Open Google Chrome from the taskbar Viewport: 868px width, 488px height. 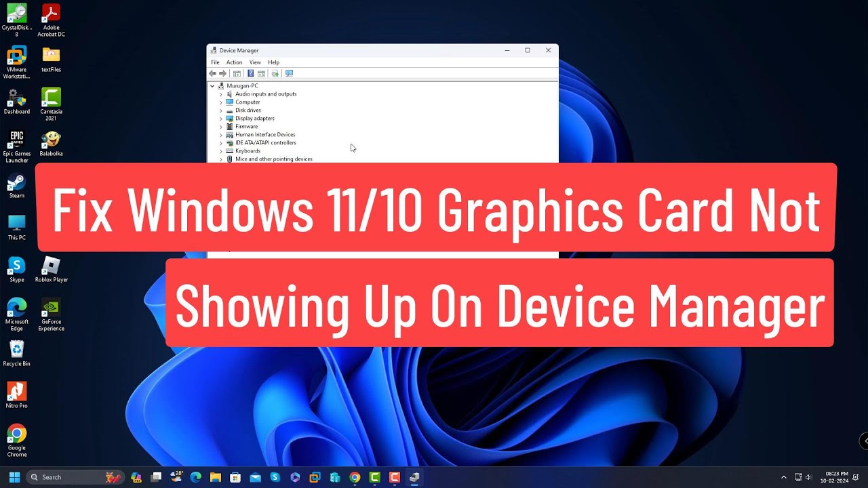point(355,477)
